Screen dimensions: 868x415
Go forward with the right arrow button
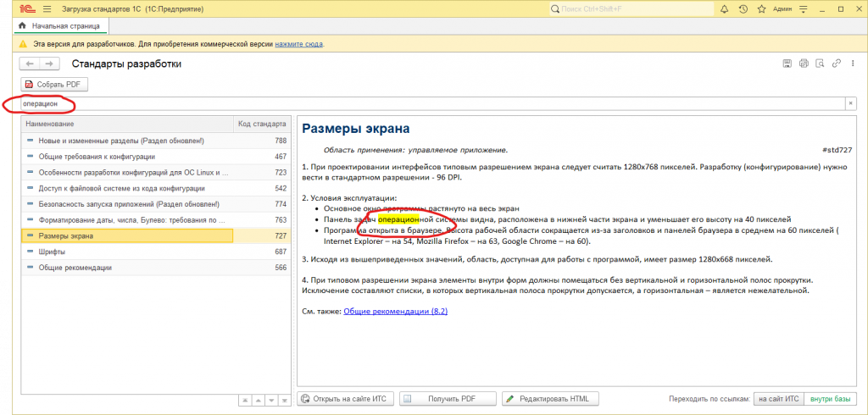[x=49, y=64]
